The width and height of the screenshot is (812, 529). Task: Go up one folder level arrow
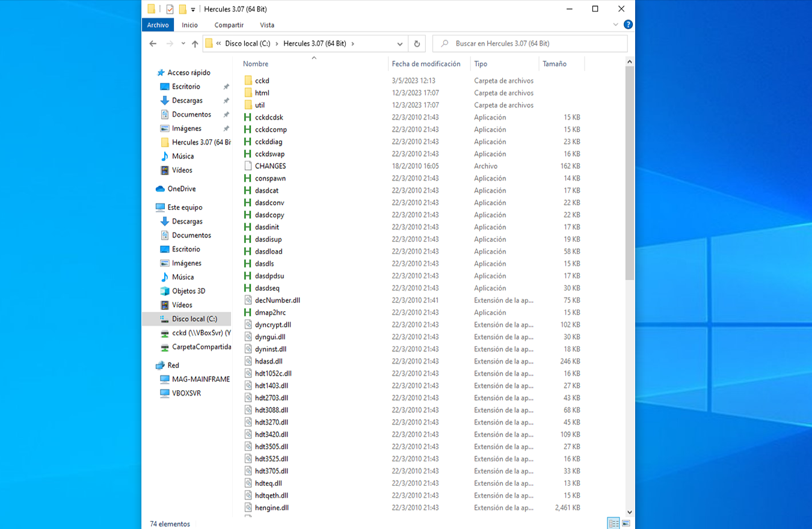pyautogui.click(x=195, y=44)
